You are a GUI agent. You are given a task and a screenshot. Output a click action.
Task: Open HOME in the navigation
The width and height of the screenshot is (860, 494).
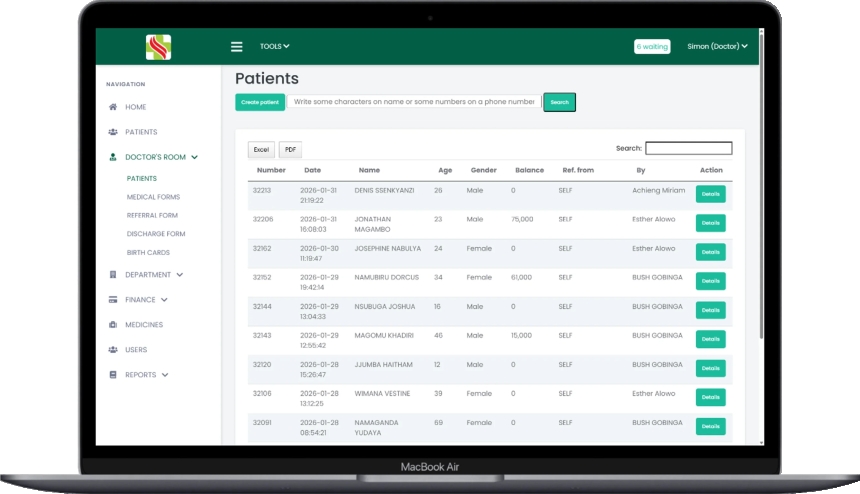pos(135,107)
